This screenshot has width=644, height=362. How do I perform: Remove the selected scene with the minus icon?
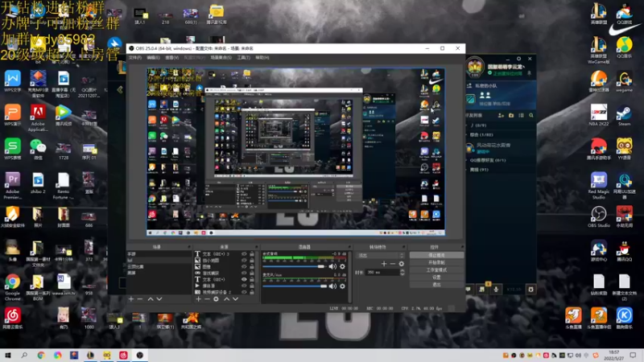point(140,299)
